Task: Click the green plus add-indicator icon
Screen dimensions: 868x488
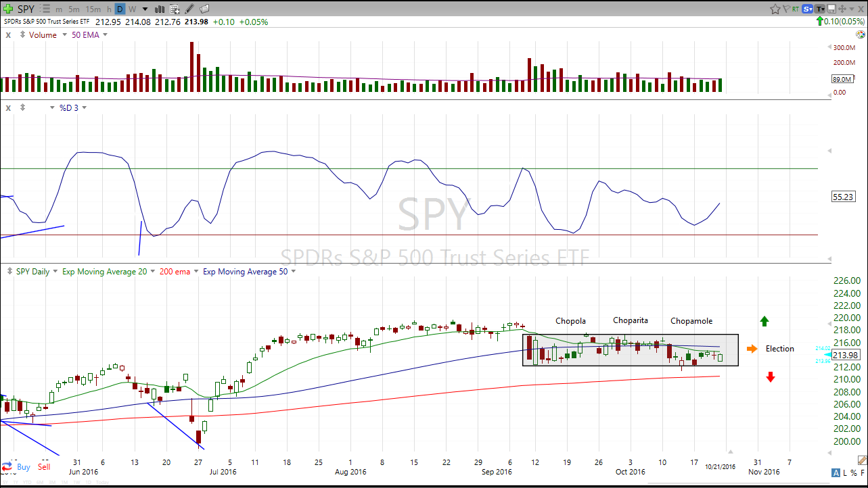Action: (9, 9)
